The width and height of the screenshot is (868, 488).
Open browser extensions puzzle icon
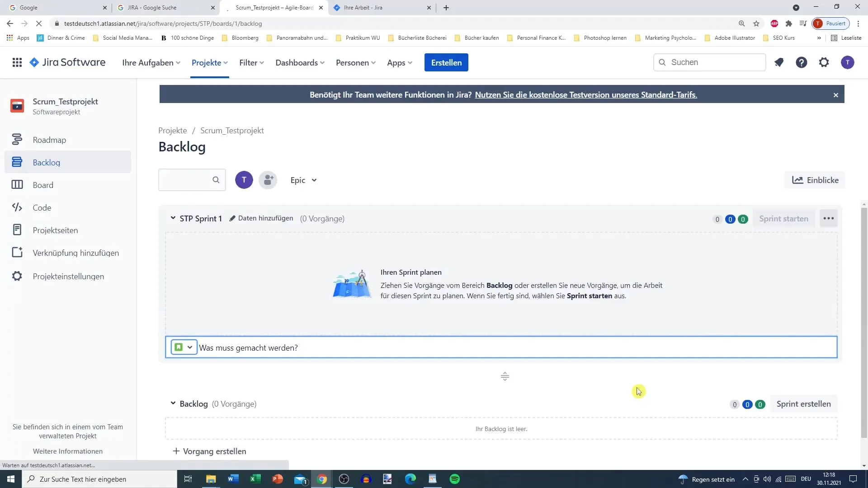click(789, 23)
